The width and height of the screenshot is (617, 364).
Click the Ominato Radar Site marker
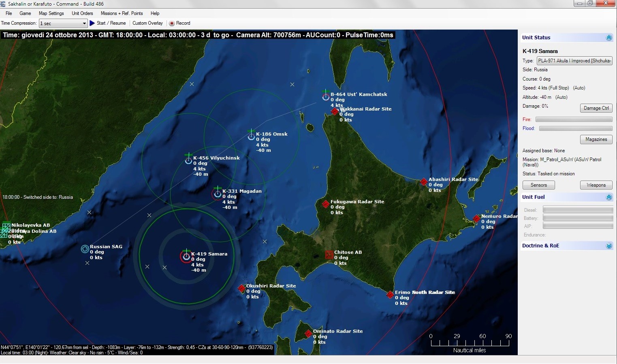308,334
